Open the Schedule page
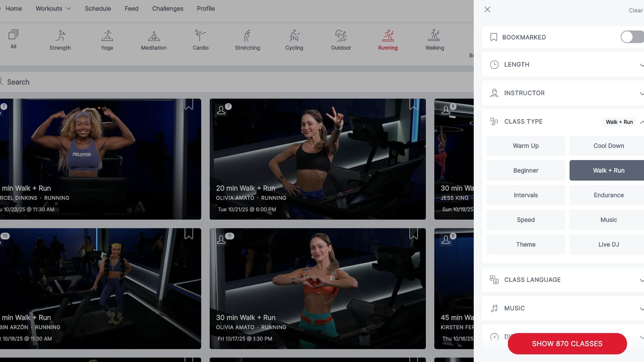This screenshot has height=362, width=644. coord(98,8)
